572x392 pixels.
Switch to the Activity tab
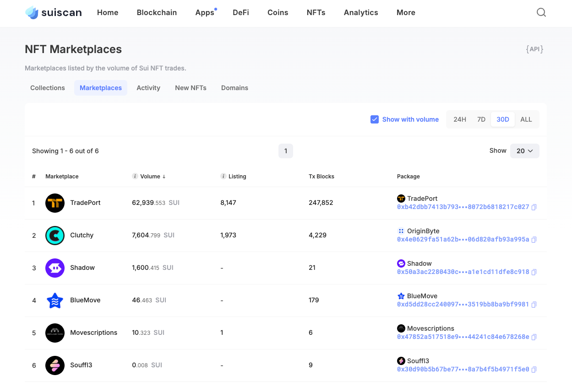point(148,88)
